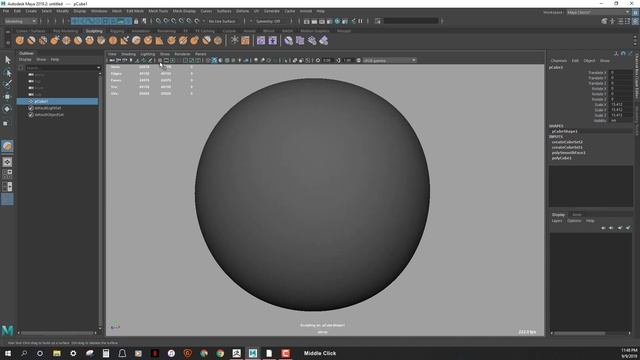Open the Hypershade icon in the status line
The image size is (640, 360).
[337, 21]
